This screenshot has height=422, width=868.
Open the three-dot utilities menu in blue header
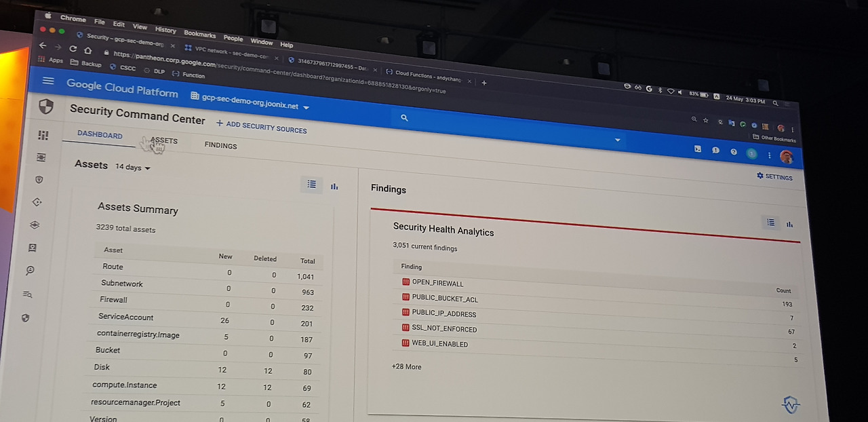[769, 155]
